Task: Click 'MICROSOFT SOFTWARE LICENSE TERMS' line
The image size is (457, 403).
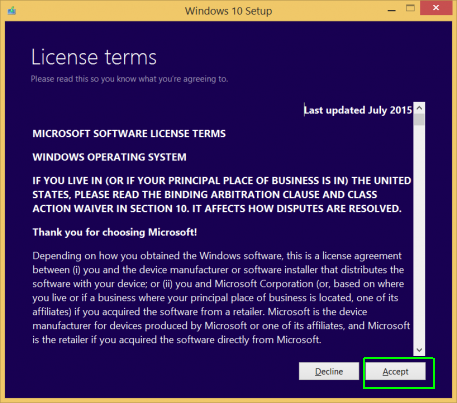Action: click(129, 134)
